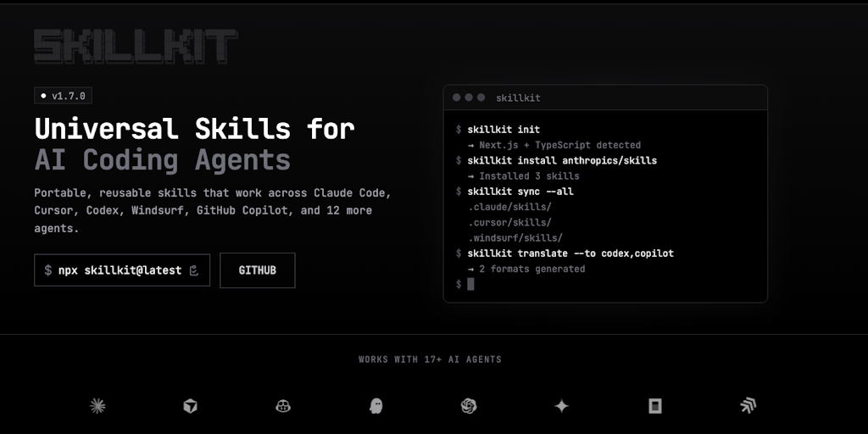The height and width of the screenshot is (434, 868).
Task: Click the Claude starburst agent icon
Action: (x=97, y=406)
